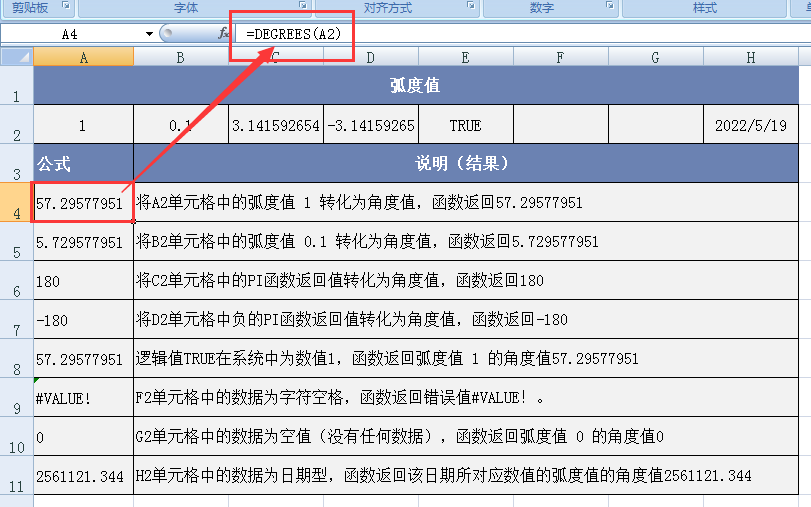
Task: Open the 剪贴板 clipboard dialog launcher
Action: (x=66, y=5)
